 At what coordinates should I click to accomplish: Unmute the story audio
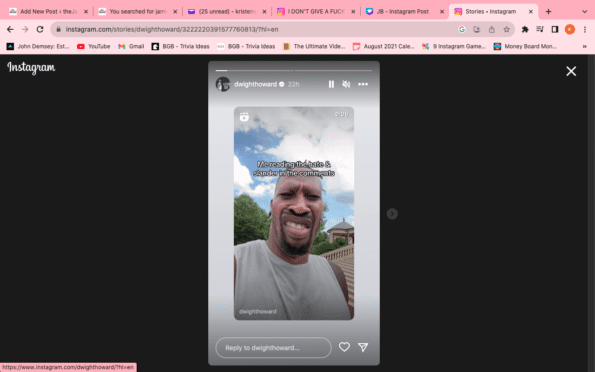click(346, 84)
